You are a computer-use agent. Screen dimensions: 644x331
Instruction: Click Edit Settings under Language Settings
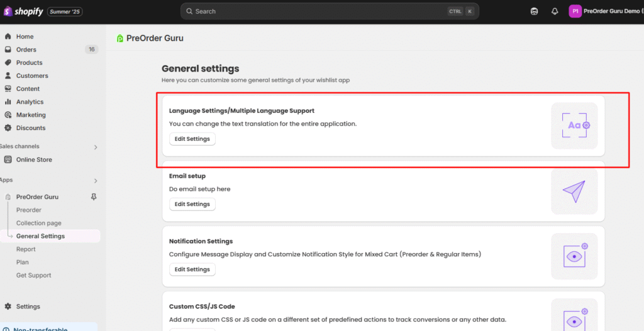(192, 139)
